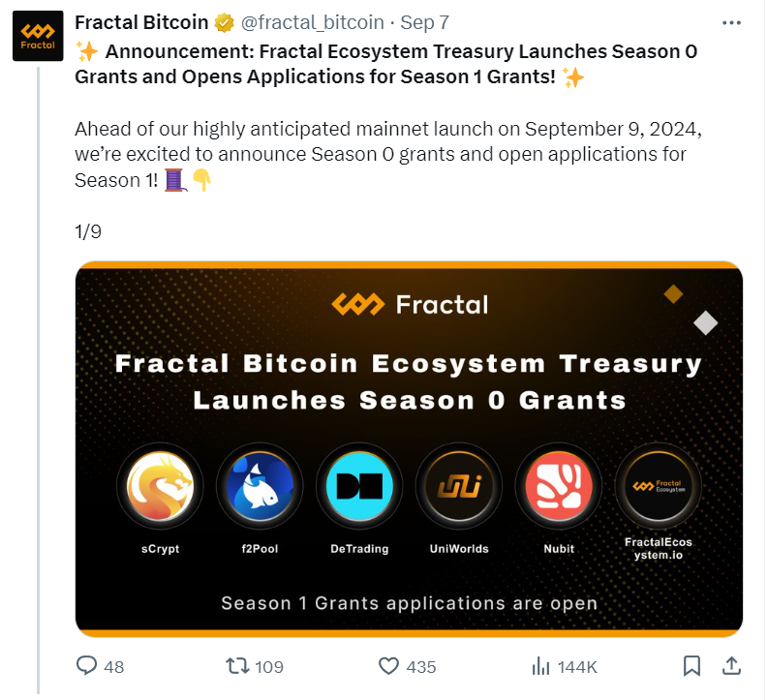The width and height of the screenshot is (768, 700).
Task: Click the gold verified badge
Action: [x=224, y=23]
